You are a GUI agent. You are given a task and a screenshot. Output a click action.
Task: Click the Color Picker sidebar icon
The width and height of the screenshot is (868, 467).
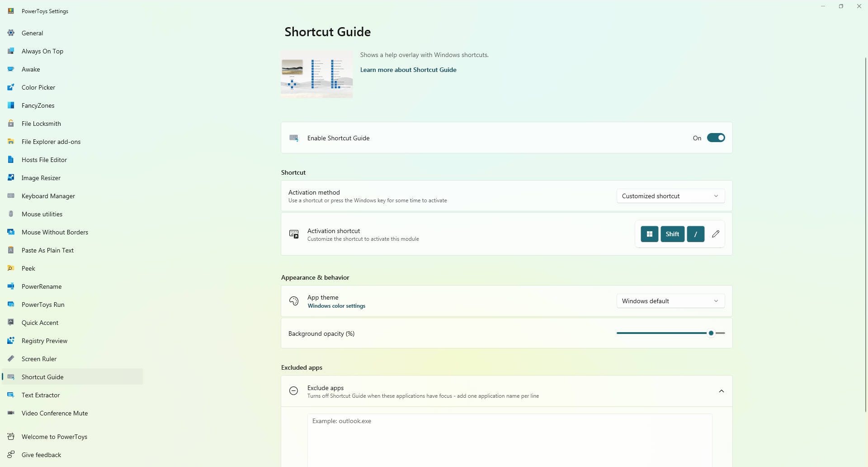[x=11, y=87]
